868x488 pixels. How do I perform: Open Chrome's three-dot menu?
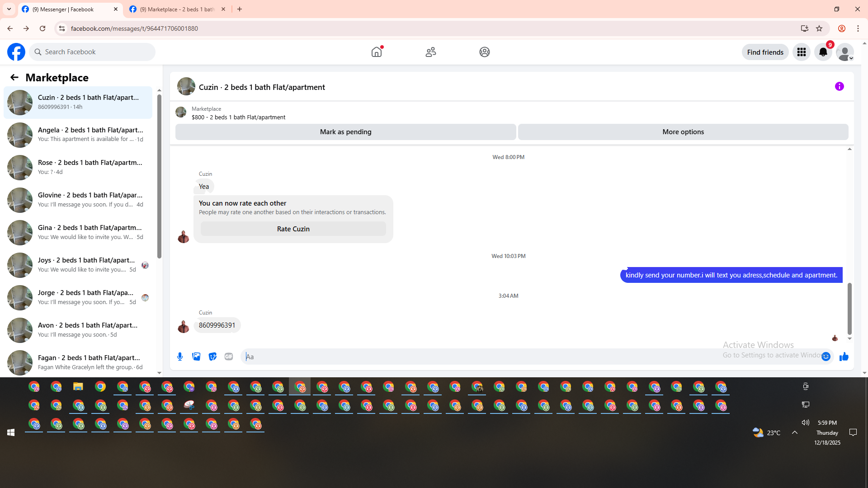858,28
